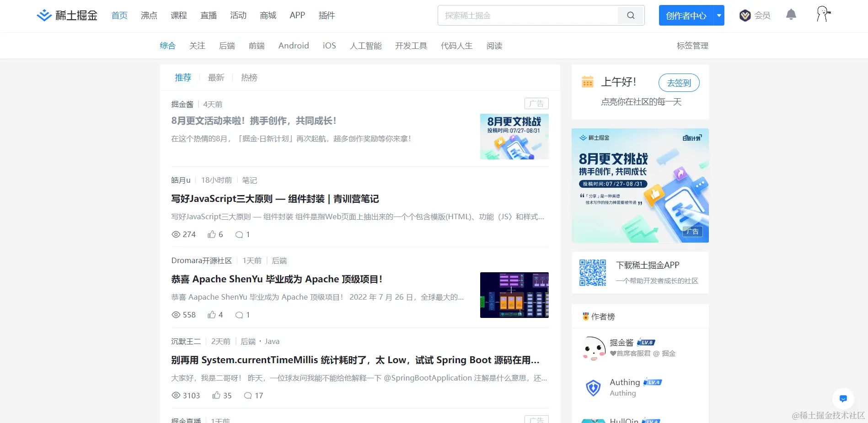This screenshot has height=423, width=868.
Task: Open 插件 in top navigation
Action: pos(327,16)
